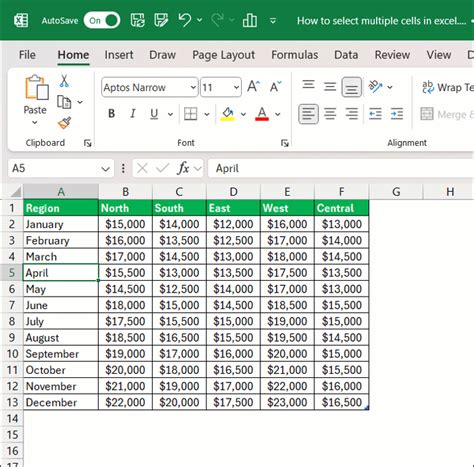Toggle the AutoSave switch off
Image resolution: width=474 pixels, height=467 pixels.
102,21
